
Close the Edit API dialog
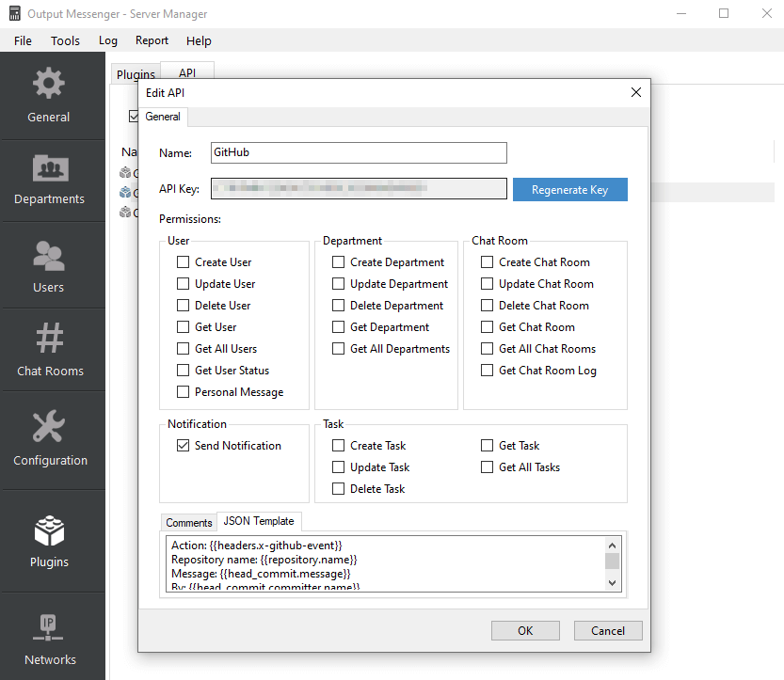636,92
